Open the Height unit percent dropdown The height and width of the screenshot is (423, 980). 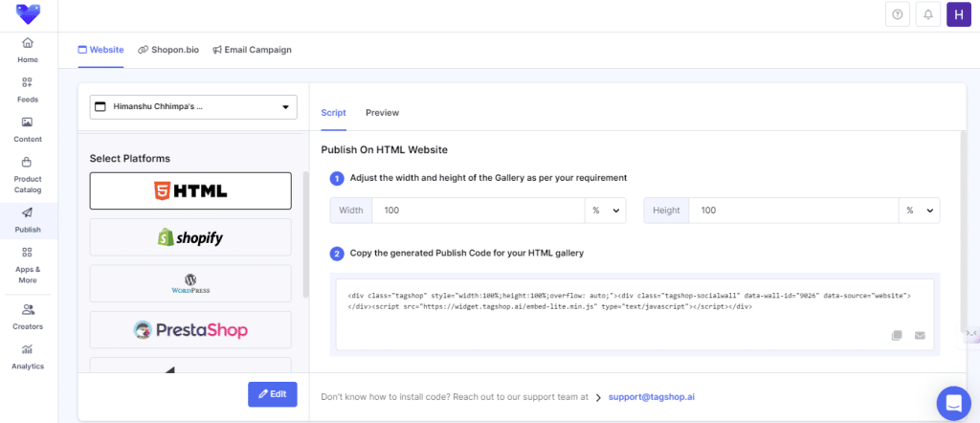point(919,211)
